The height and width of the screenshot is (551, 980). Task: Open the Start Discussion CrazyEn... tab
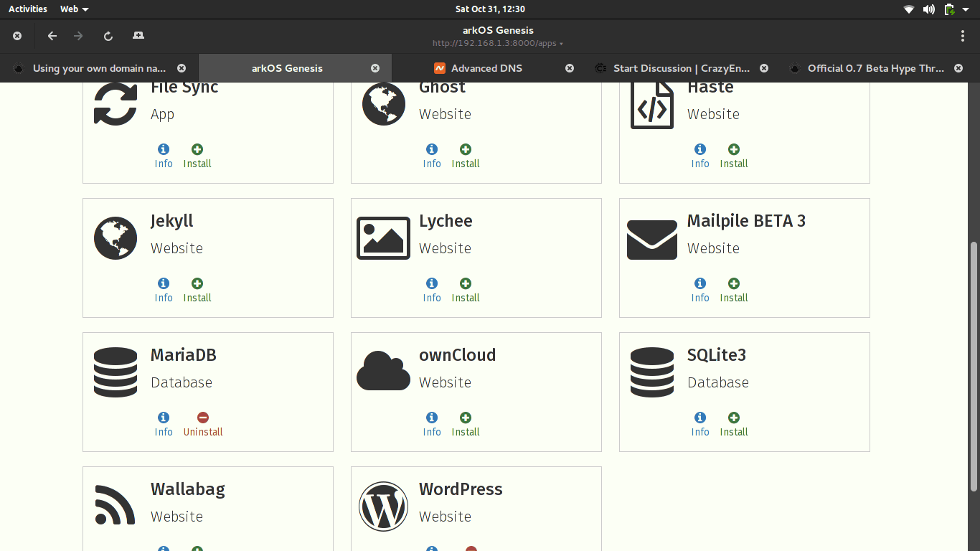pos(682,68)
